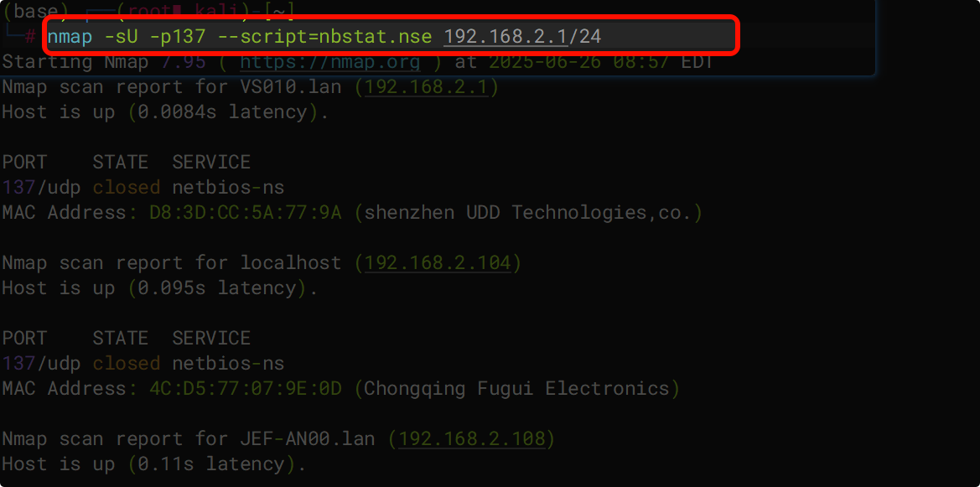Click the word nmap in the command line
Image resolution: width=980 pixels, height=487 pixels.
(70, 36)
